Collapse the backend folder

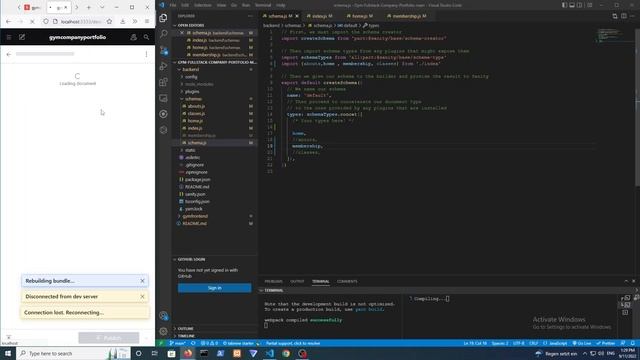[x=191, y=69]
